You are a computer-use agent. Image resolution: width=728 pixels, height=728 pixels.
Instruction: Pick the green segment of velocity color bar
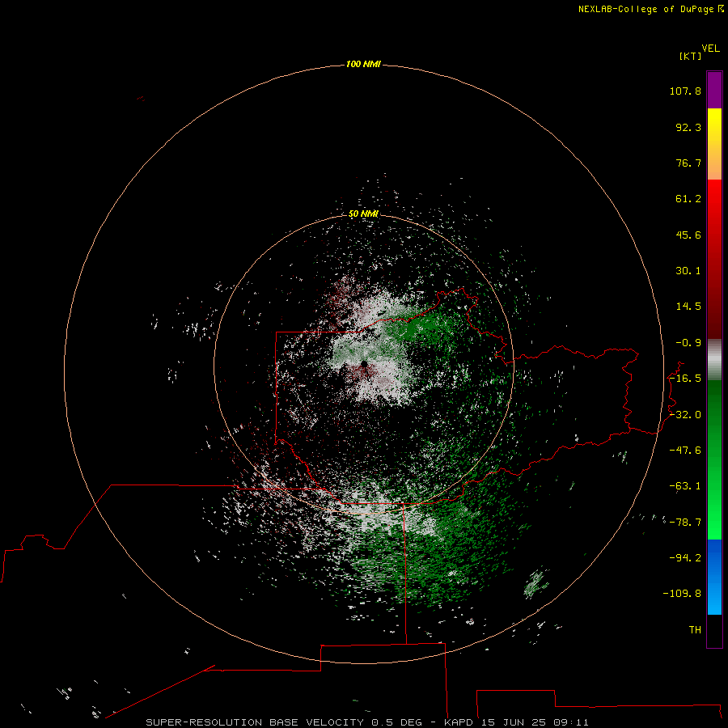[714, 459]
